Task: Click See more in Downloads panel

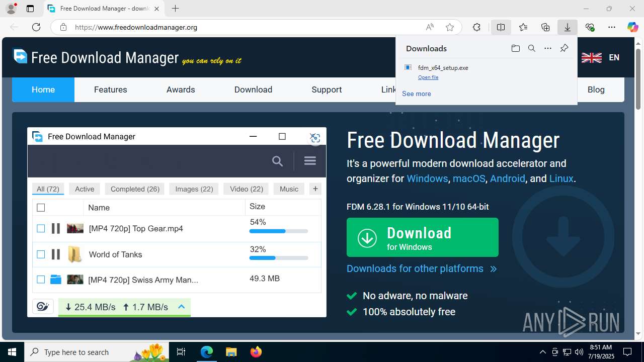Action: 417,94
